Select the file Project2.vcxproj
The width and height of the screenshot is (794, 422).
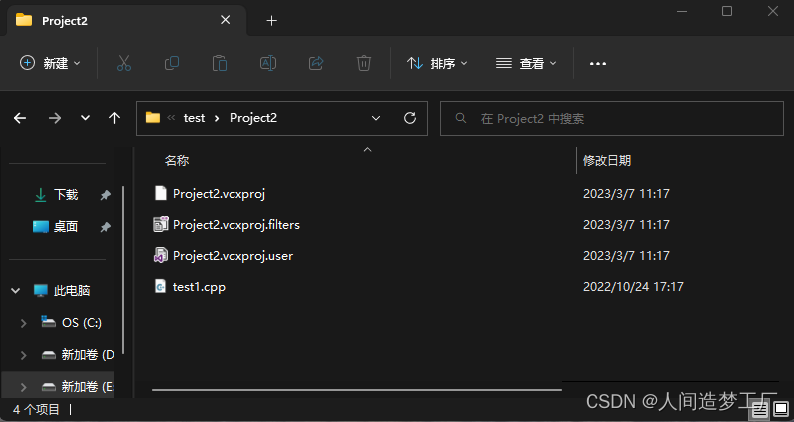coord(219,194)
